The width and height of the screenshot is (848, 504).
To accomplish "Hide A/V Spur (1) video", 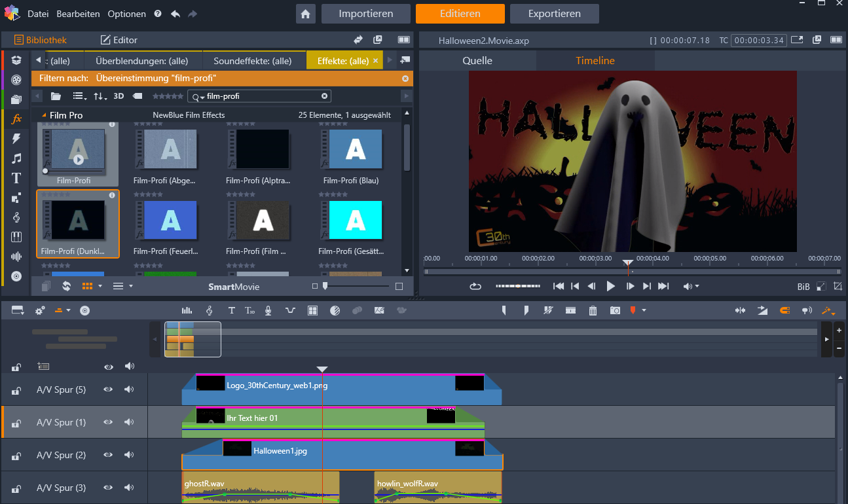I will point(108,422).
